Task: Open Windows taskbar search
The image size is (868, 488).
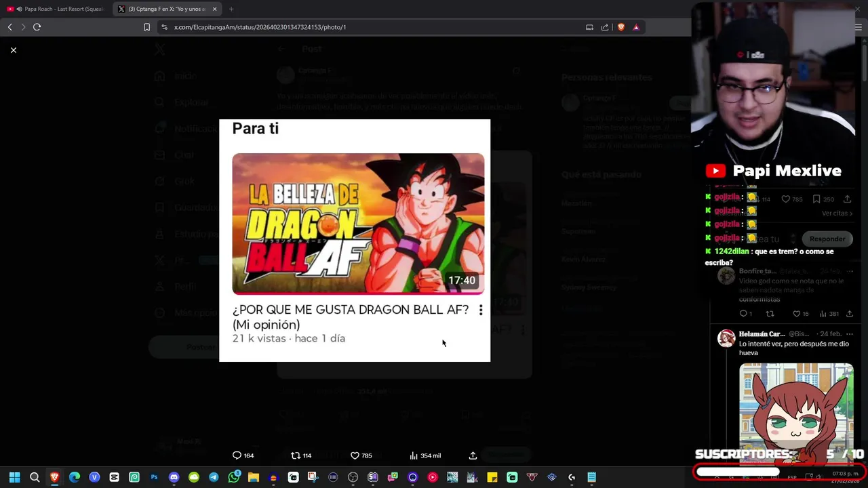Action: [x=35, y=477]
